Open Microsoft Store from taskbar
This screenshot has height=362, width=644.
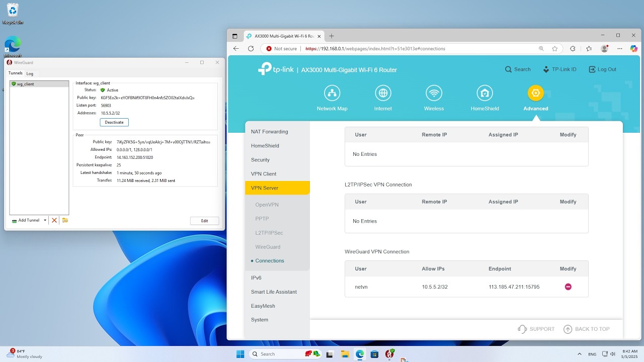374,354
